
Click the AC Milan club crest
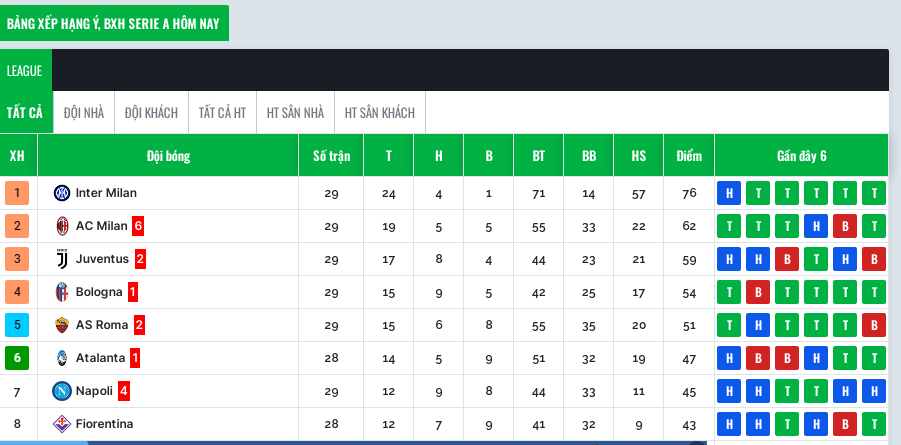tap(62, 226)
